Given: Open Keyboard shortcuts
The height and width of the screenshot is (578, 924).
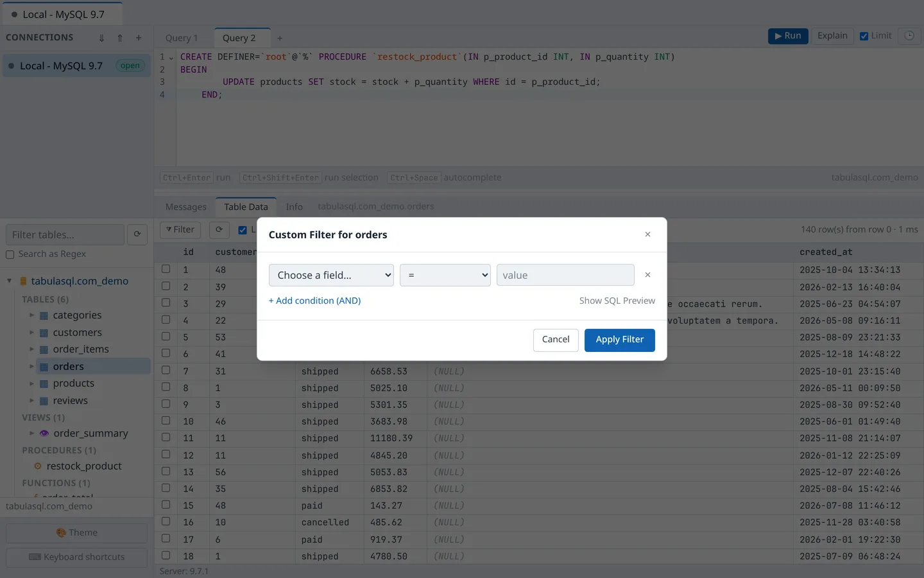Looking at the screenshot, I should [x=76, y=557].
